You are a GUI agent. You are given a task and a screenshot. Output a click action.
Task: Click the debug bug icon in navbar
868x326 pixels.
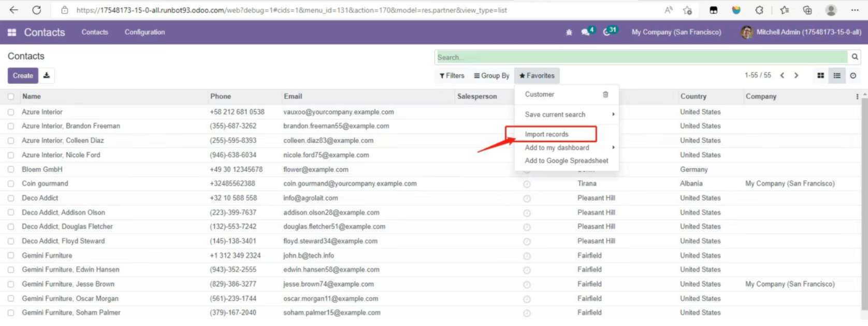point(569,32)
